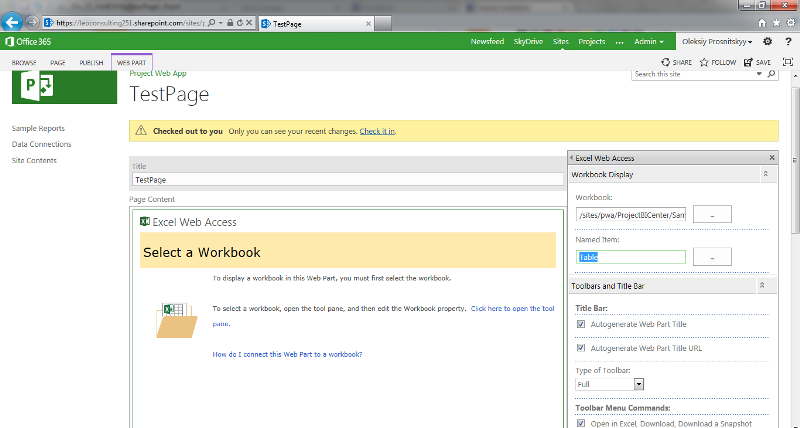Click the Check it in link
The width and height of the screenshot is (800, 428).
(x=377, y=131)
